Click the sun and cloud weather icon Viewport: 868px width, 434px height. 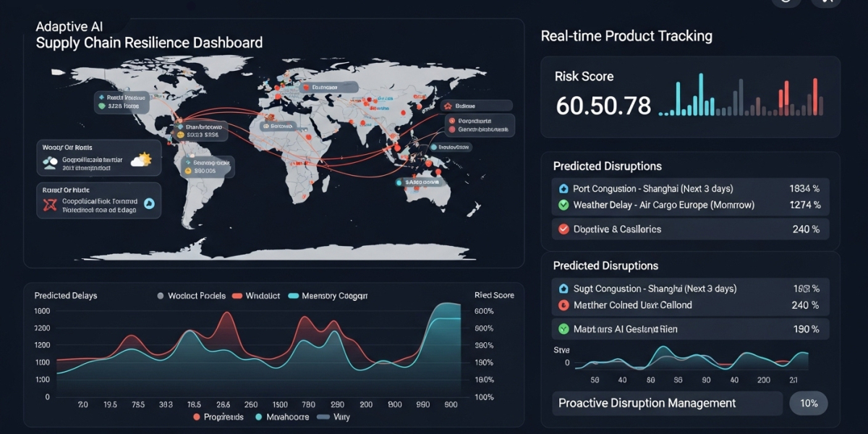140,160
